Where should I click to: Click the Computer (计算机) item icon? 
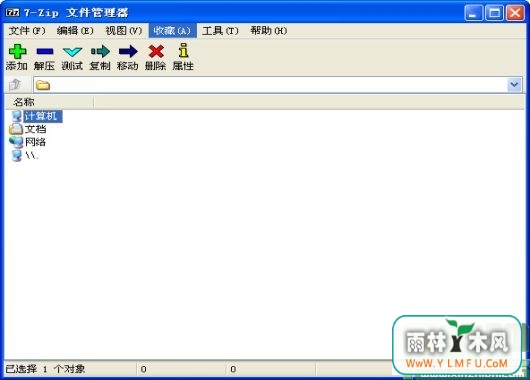pyautogui.click(x=17, y=116)
